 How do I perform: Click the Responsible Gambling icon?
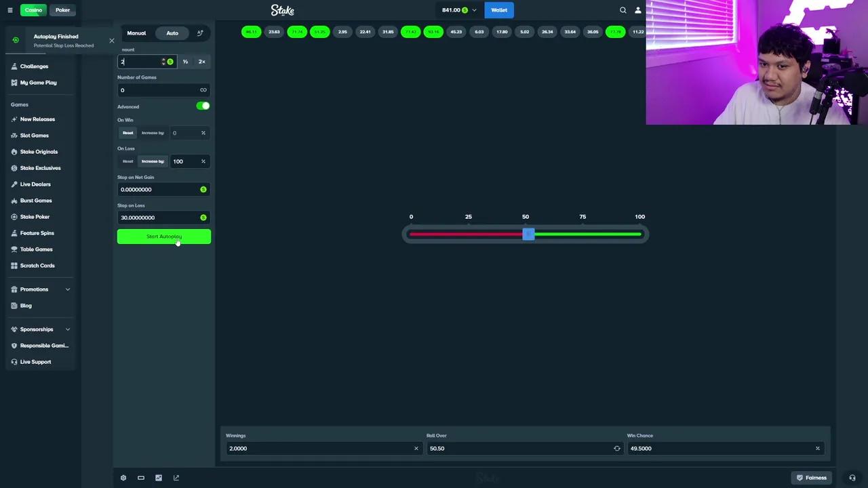14,346
